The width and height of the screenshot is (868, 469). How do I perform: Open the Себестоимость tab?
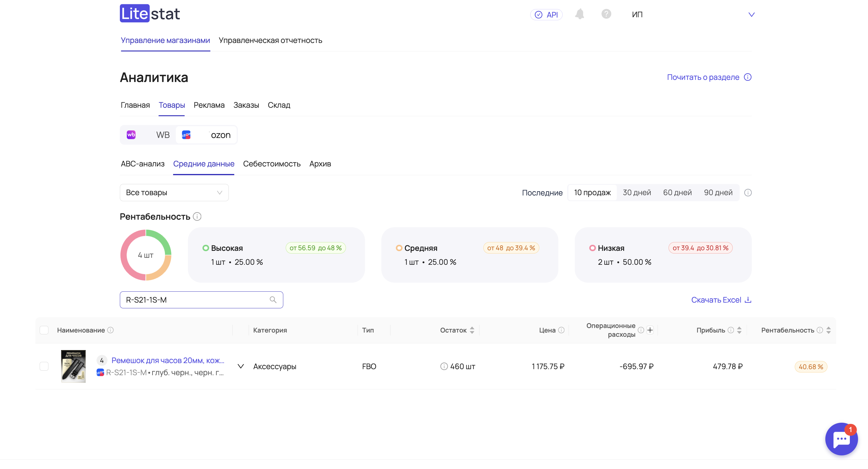271,164
